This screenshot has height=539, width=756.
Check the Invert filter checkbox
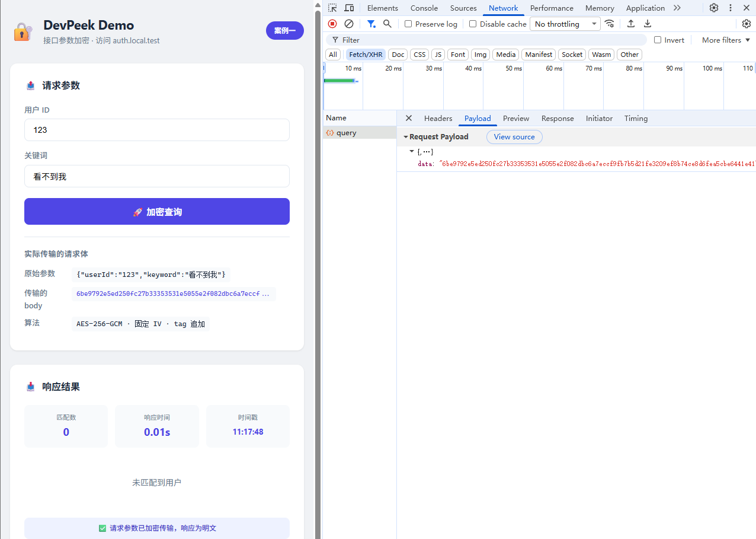click(x=658, y=40)
